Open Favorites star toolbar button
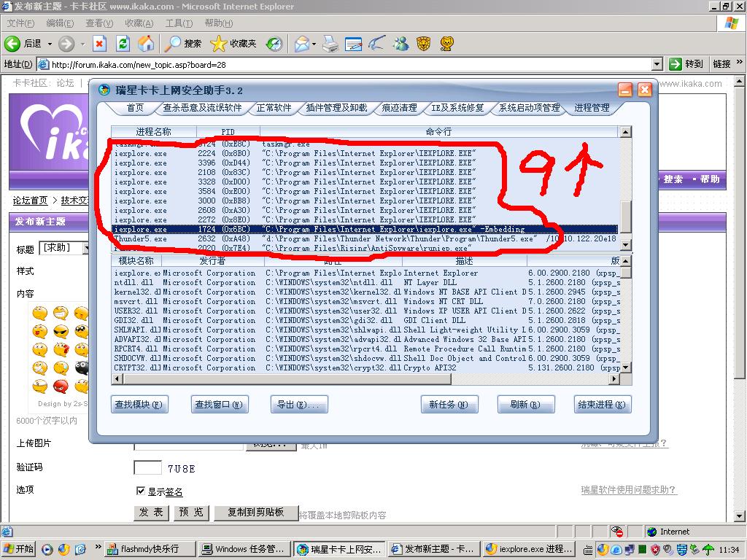Viewport: 747px width, 560px height. [233, 44]
